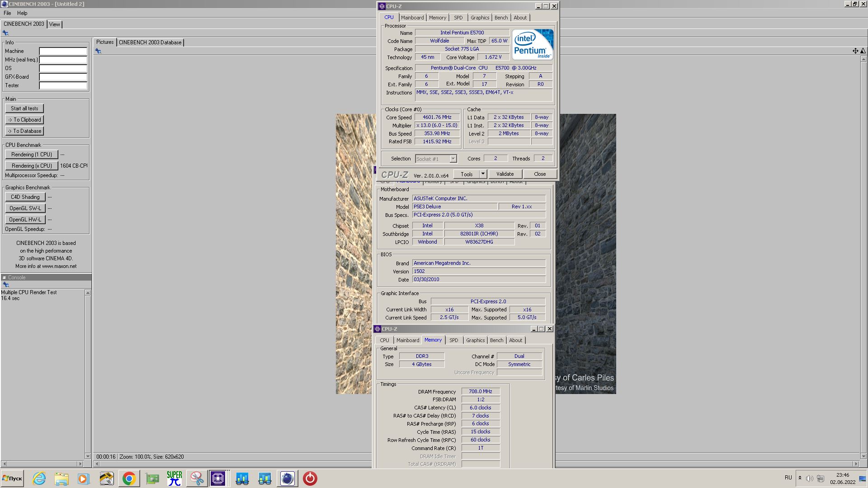The height and width of the screenshot is (488, 868).
Task: Click the Validate button in CPU-Z
Action: coord(505,174)
